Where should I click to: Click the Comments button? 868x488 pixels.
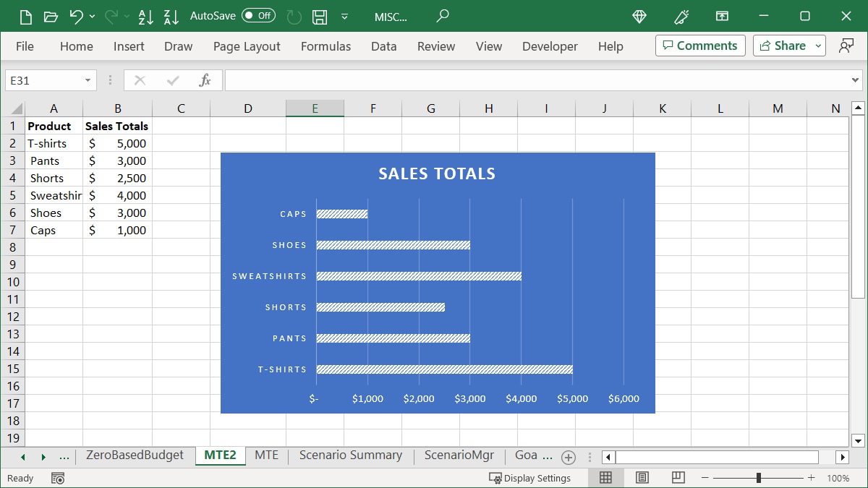[x=699, y=45]
